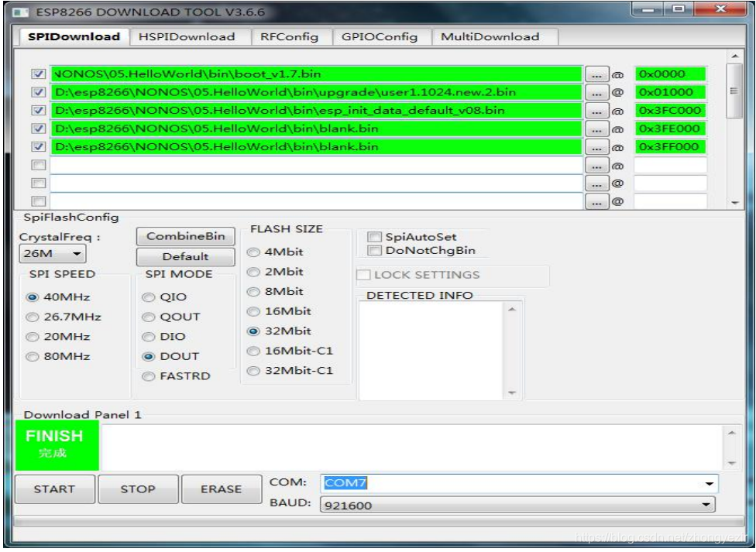Uncheck the user1.1024.new.2.bin file checkbox
The width and height of the screenshot is (756, 552).
38,93
